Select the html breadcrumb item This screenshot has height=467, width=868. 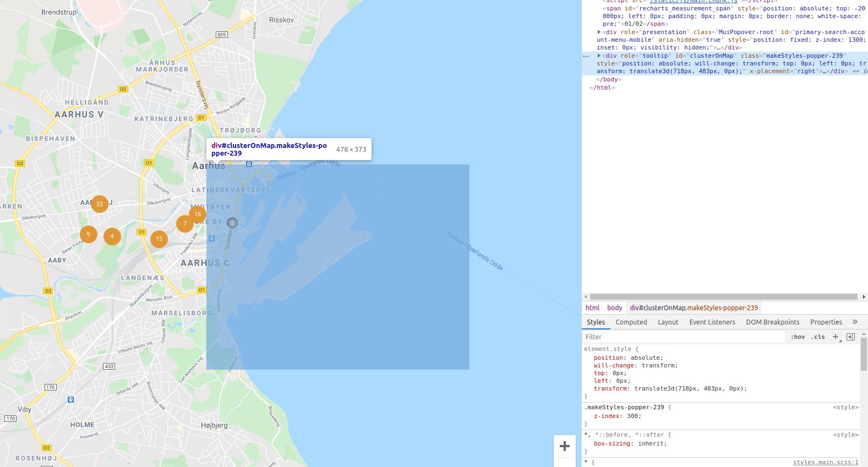[x=593, y=308]
